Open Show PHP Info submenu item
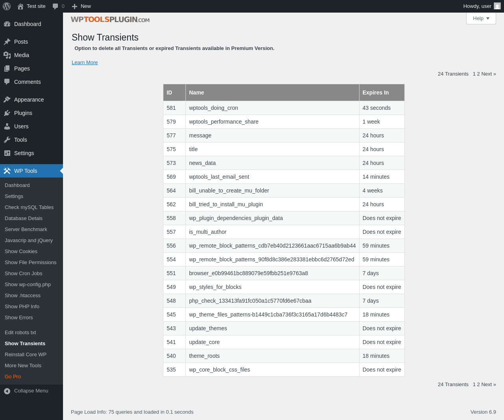Screen dimensions: 504x420 point(22,307)
